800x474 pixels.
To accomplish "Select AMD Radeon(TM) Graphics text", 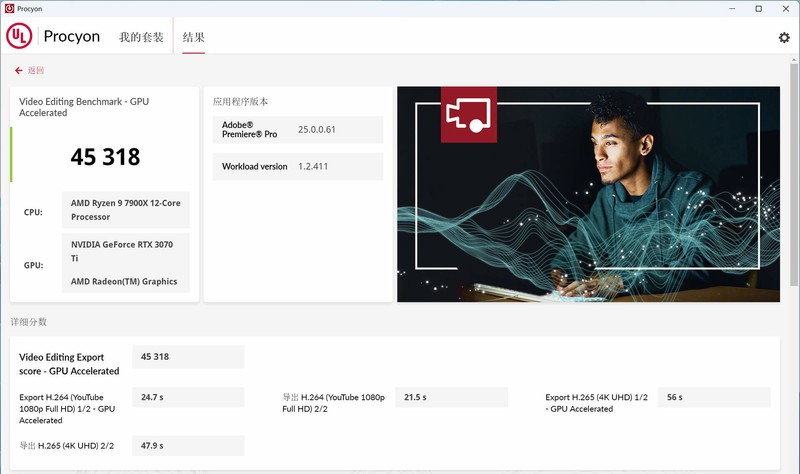I will (124, 281).
